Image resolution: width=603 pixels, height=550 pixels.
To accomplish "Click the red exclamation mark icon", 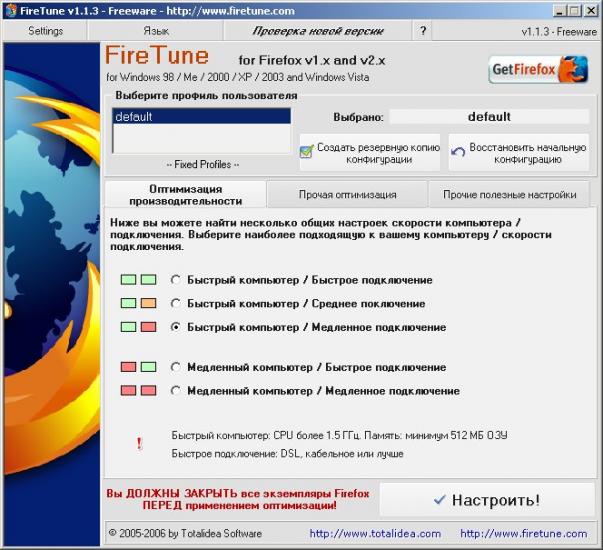I will click(x=139, y=444).
